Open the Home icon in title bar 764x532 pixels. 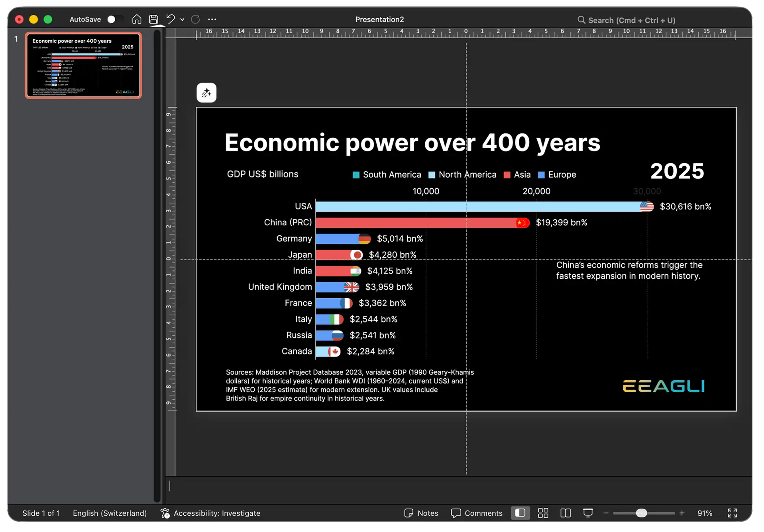tap(137, 19)
